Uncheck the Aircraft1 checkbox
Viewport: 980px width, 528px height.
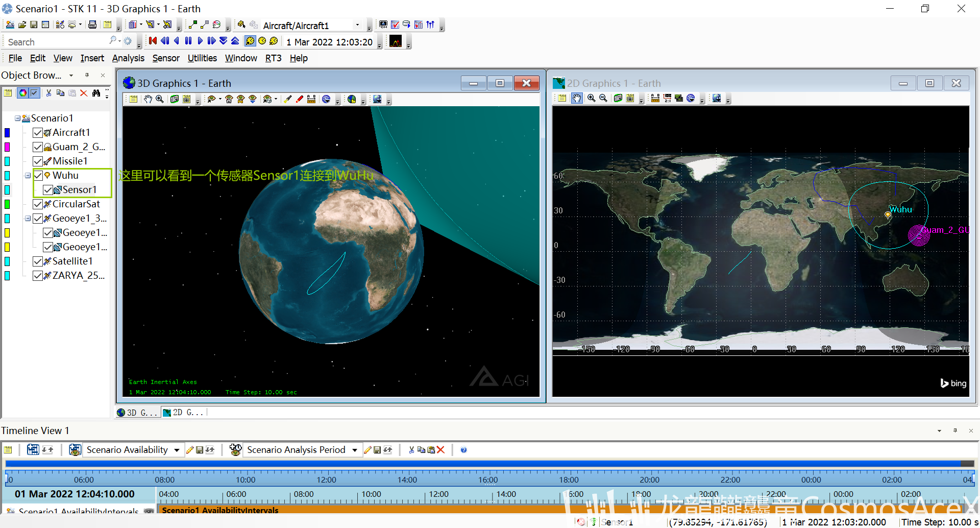tap(38, 133)
